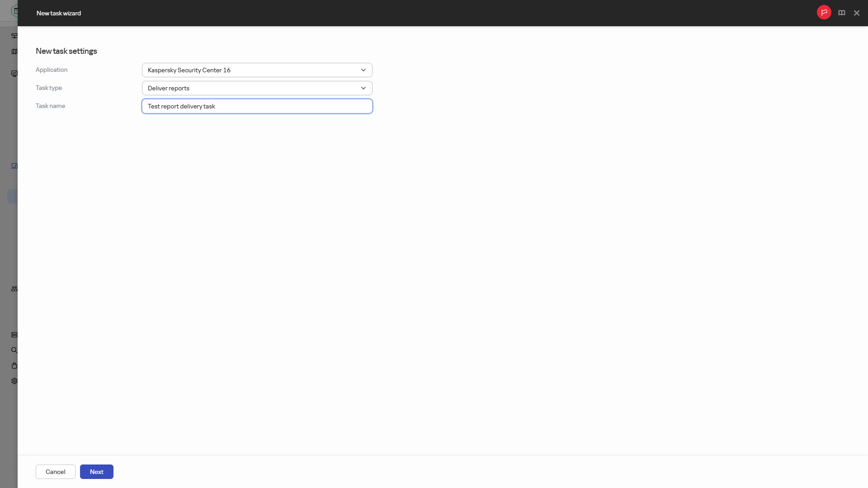This screenshot has height=488, width=868.
Task: Click the sidebar server node icon at top
Action: pyautogui.click(x=14, y=36)
